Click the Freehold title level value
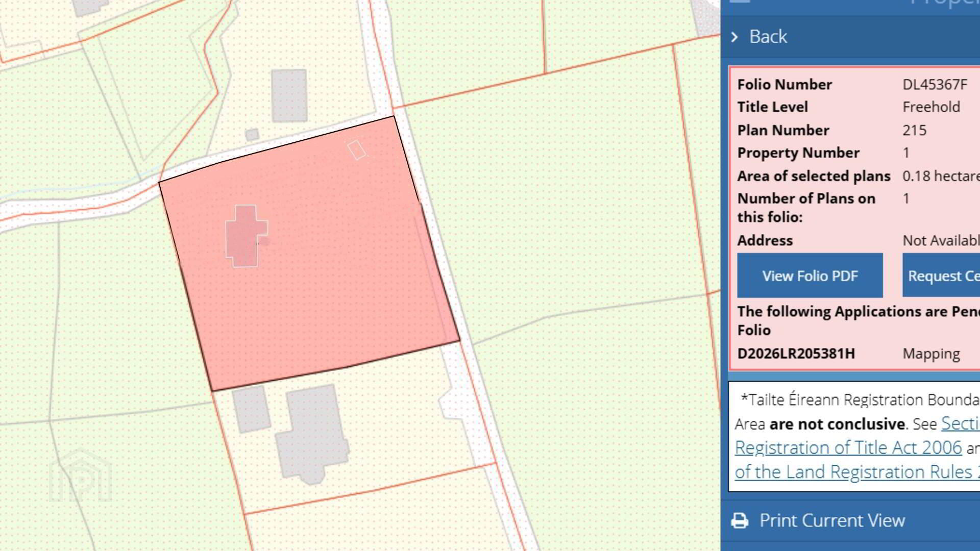980x551 pixels. pos(931,107)
